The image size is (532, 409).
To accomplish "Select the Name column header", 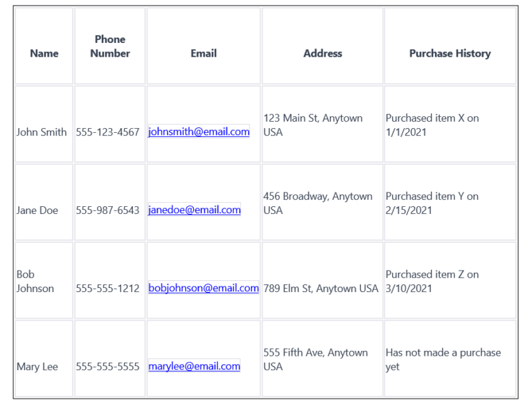I will click(44, 53).
